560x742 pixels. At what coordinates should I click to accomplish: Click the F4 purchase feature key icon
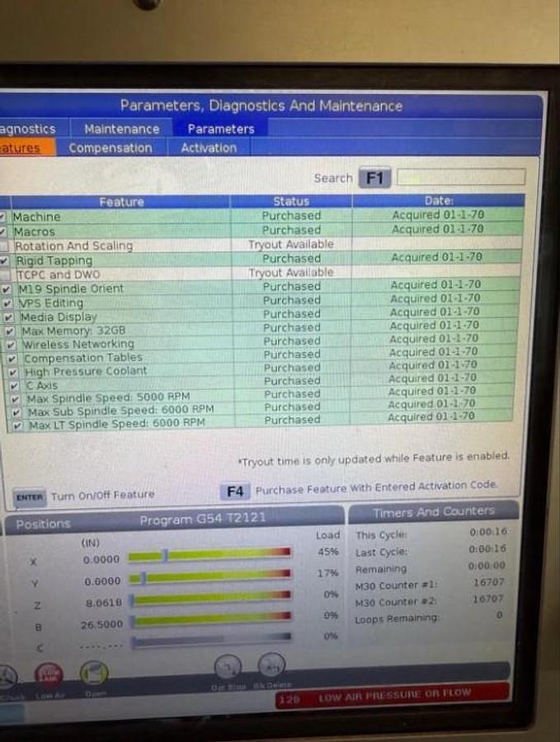[x=235, y=491]
